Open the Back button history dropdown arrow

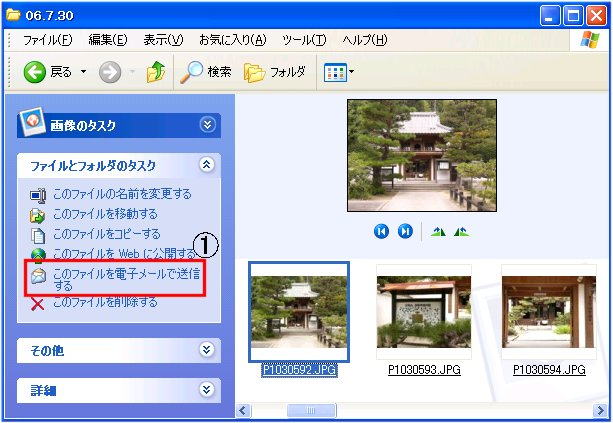coord(83,72)
